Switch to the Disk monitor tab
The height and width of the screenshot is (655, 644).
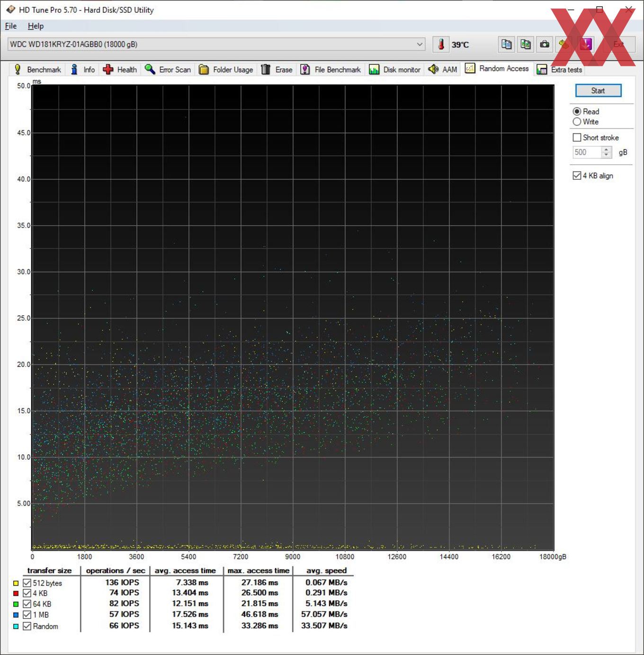(394, 70)
